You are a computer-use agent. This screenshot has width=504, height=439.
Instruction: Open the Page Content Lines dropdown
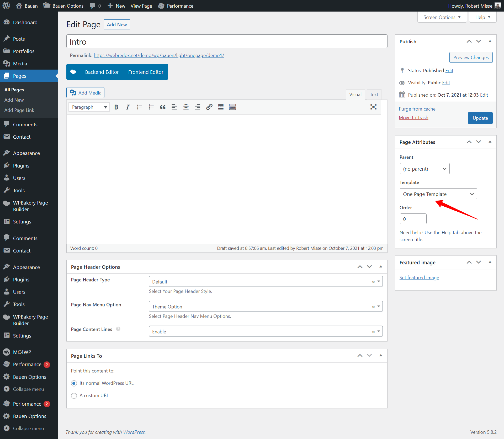(x=266, y=331)
